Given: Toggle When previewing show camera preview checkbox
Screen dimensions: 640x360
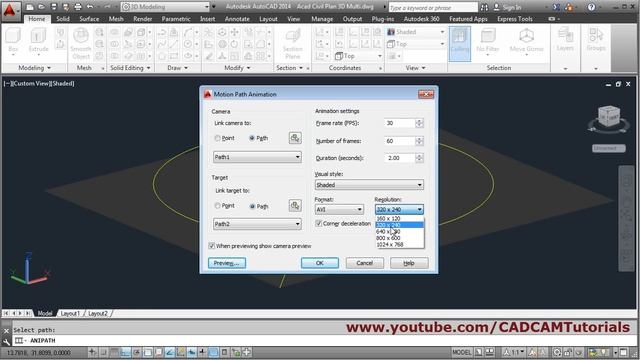Looking at the screenshot, I should 211,246.
